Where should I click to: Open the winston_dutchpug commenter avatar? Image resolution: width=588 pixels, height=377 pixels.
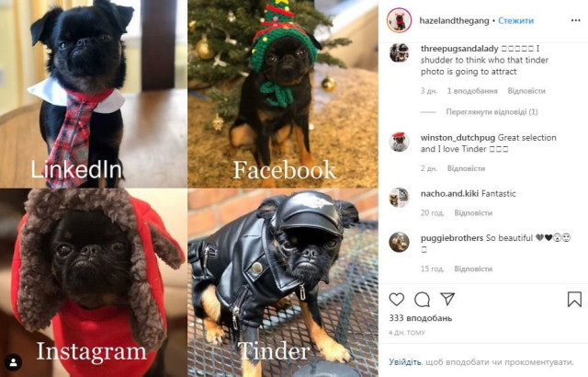click(x=399, y=142)
